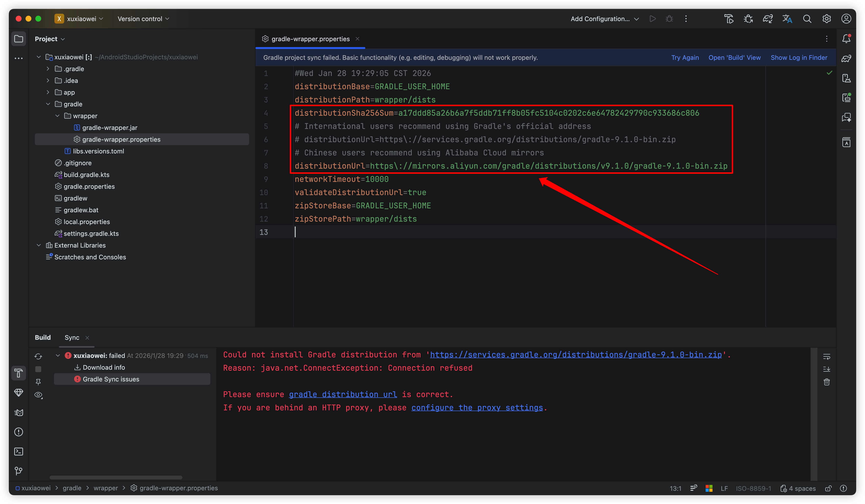
Task: Toggle the pin tab icon in Build
Action: point(38,382)
